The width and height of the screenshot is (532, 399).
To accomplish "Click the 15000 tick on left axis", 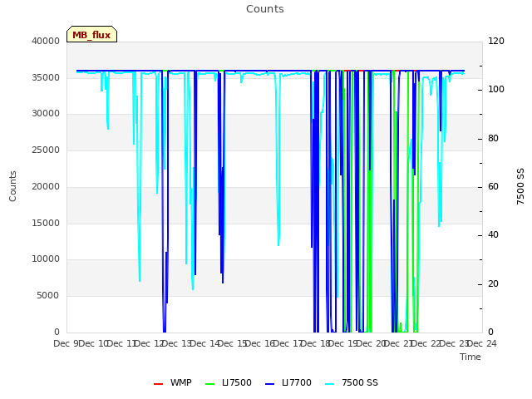I will pos(46,223).
